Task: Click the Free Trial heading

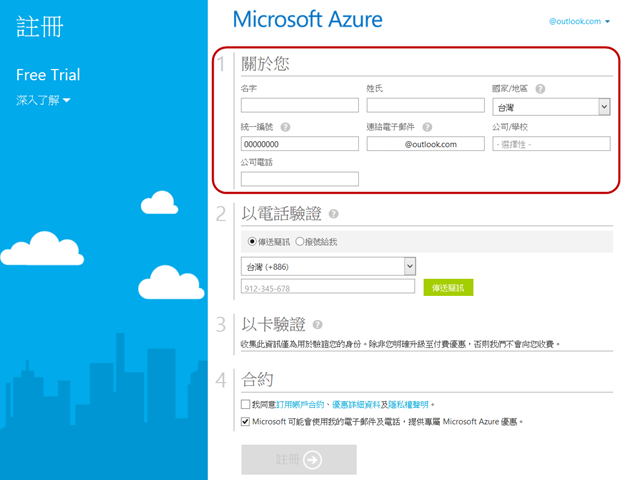Action: coord(48,75)
